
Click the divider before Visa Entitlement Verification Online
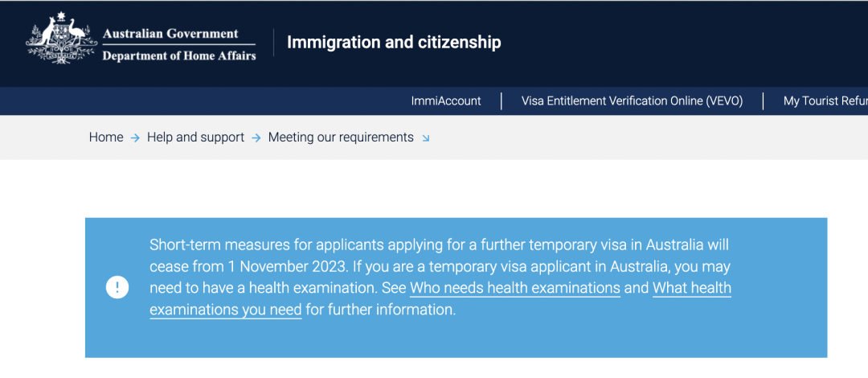click(502, 101)
